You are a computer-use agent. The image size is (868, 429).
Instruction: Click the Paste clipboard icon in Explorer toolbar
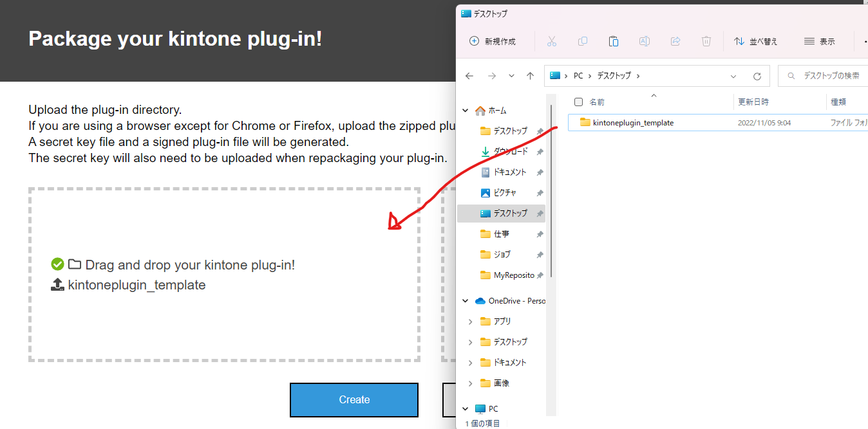[x=614, y=41]
